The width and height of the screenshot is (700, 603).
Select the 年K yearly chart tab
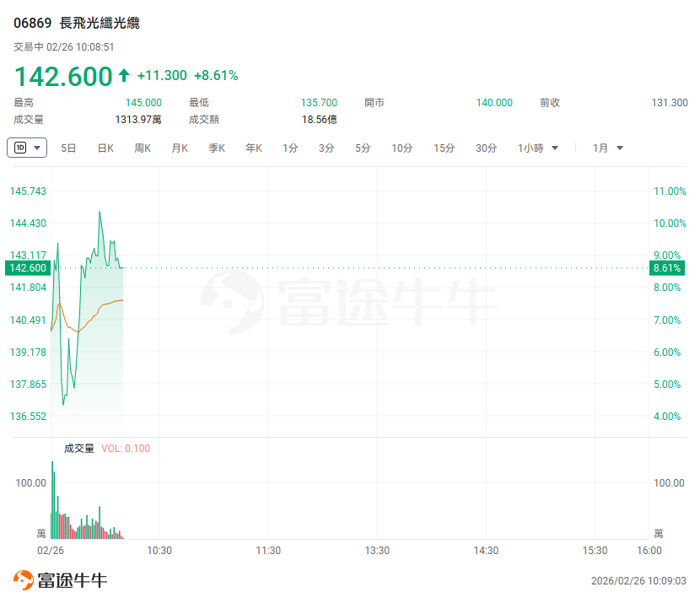click(254, 148)
